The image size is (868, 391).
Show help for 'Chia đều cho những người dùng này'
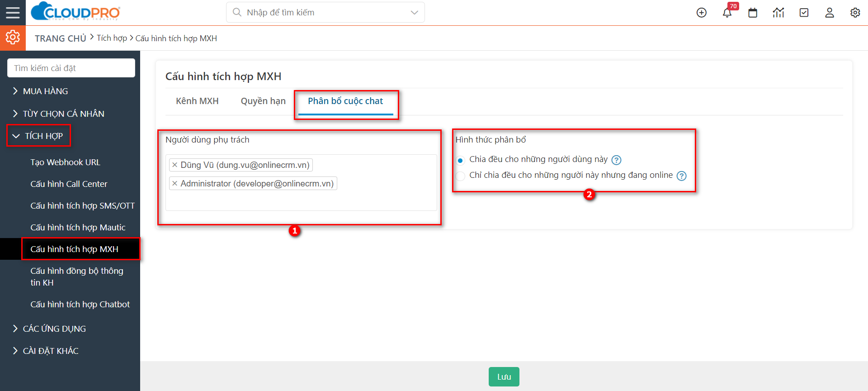616,160
